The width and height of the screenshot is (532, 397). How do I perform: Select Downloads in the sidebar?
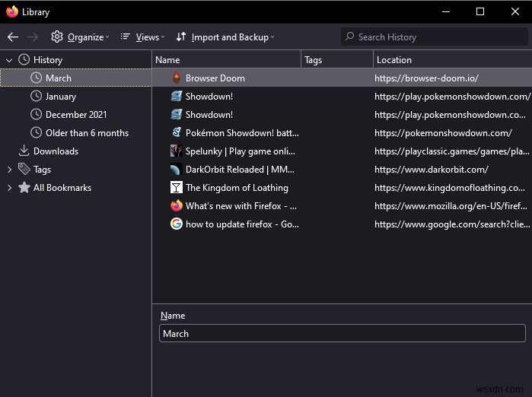pos(56,151)
